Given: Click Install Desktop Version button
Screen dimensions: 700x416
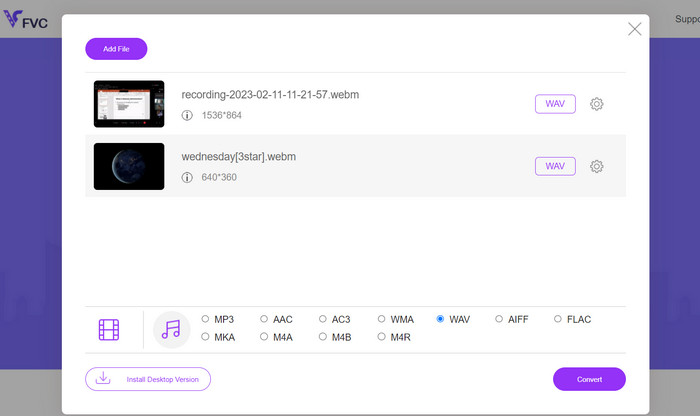Looking at the screenshot, I should click(148, 379).
